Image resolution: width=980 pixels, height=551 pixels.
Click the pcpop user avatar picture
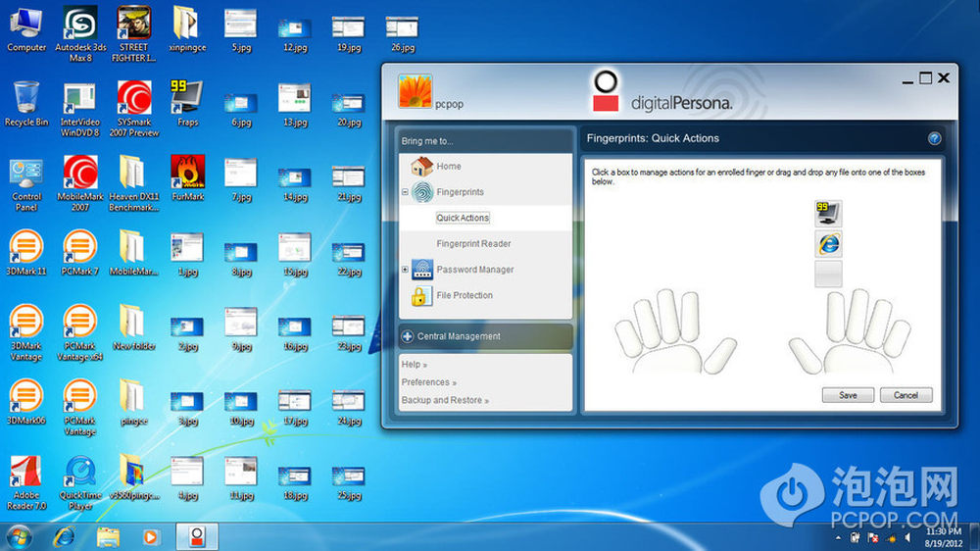415,92
